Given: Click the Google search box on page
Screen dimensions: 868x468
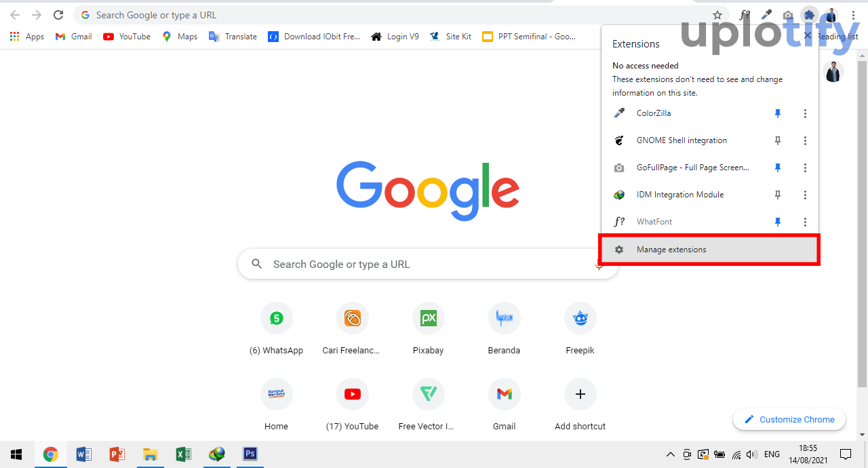Looking at the screenshot, I should [x=428, y=264].
